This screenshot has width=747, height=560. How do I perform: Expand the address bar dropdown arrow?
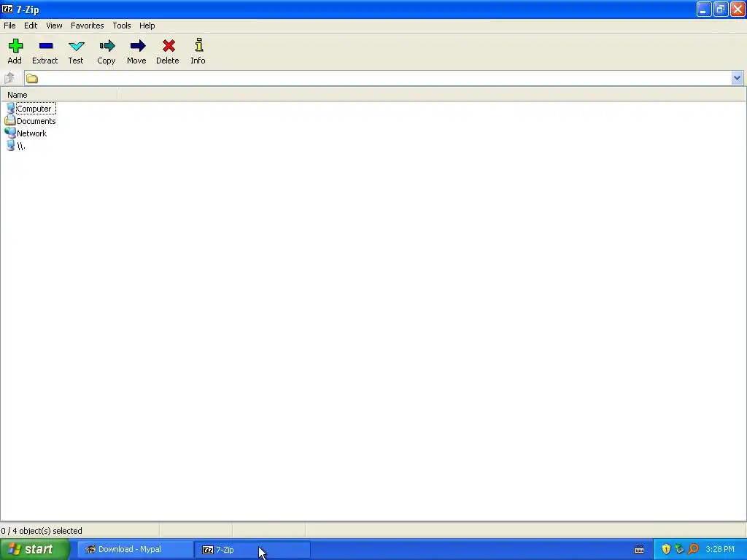[737, 78]
